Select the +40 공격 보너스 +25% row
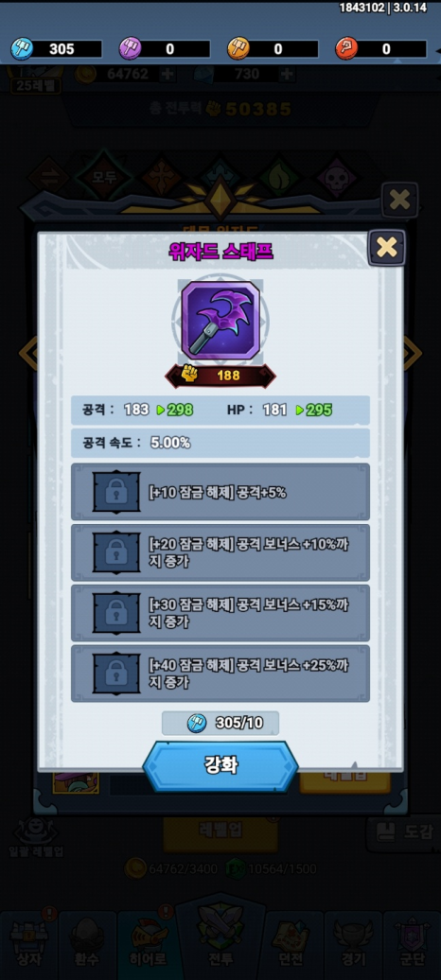 (220, 674)
